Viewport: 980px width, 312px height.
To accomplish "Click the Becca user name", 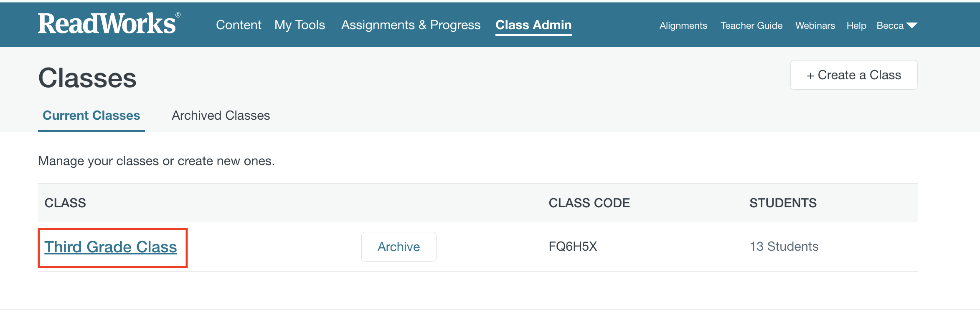I will coord(890,25).
